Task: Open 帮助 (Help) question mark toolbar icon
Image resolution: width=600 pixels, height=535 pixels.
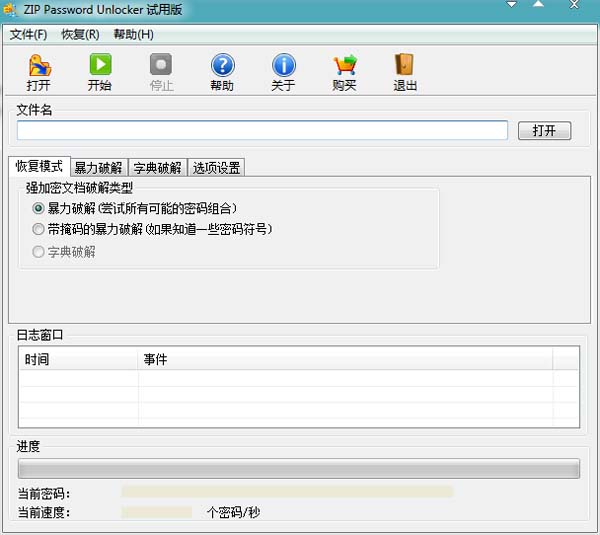Action: point(222,66)
